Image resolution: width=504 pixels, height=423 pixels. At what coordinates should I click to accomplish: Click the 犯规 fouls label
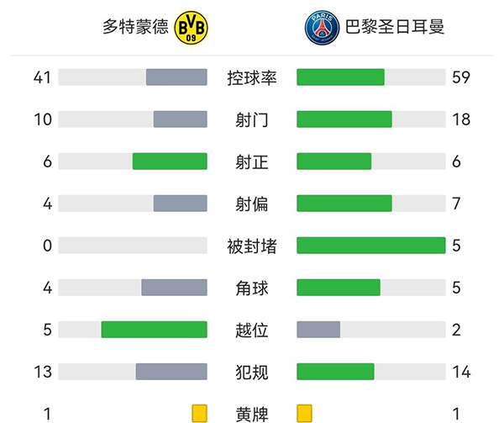tap(251, 372)
